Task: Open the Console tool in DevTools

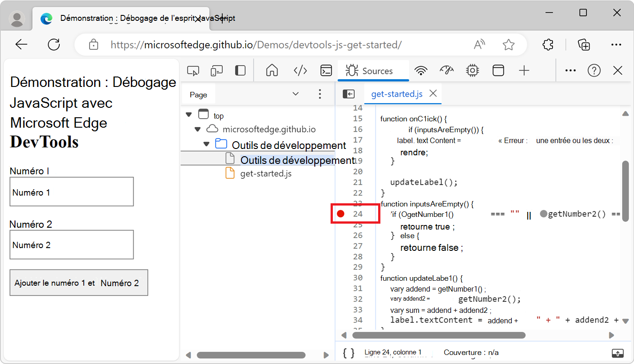Action: pos(326,71)
